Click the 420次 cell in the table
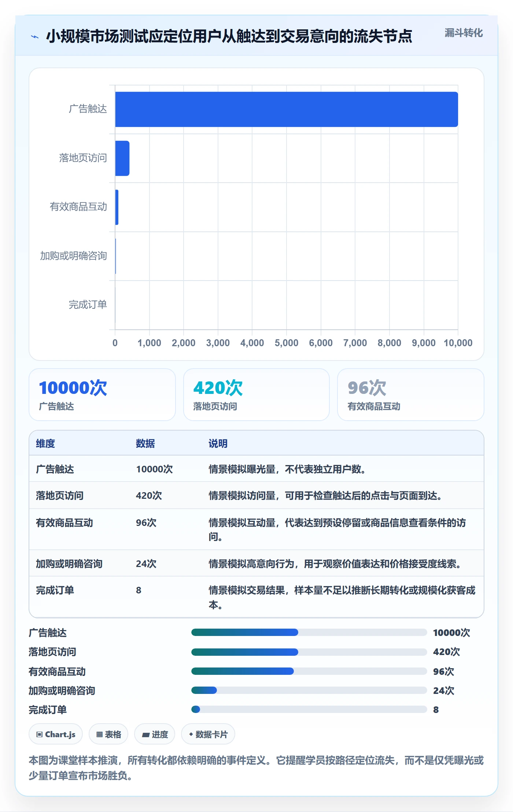The height and width of the screenshot is (812, 513). point(149,495)
